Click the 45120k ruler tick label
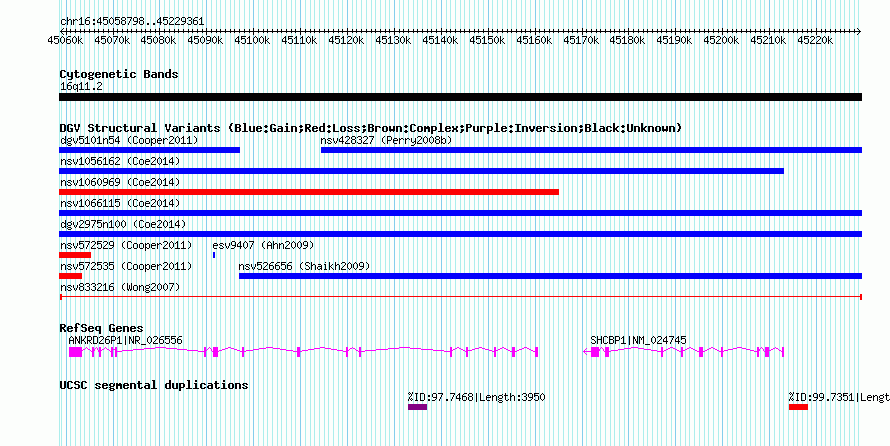The width and height of the screenshot is (890, 446). tap(346, 41)
